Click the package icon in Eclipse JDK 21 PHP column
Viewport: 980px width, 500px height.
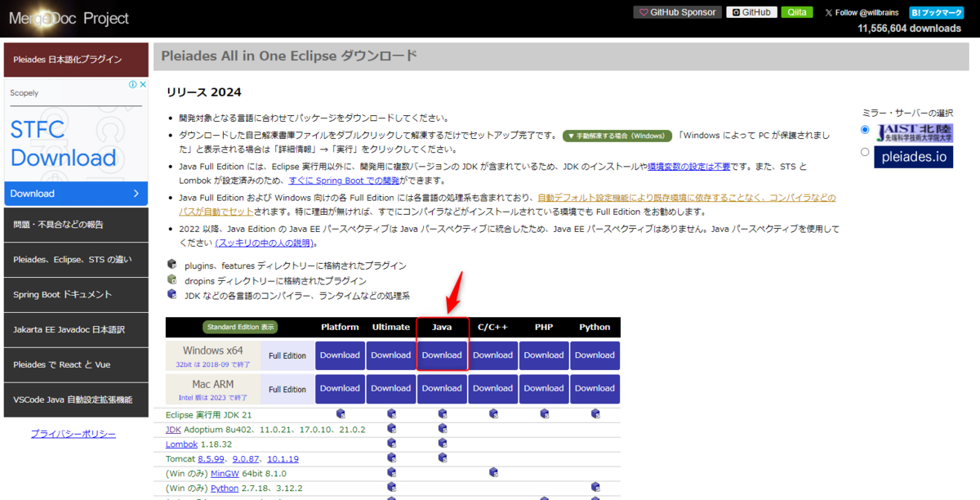point(544,413)
